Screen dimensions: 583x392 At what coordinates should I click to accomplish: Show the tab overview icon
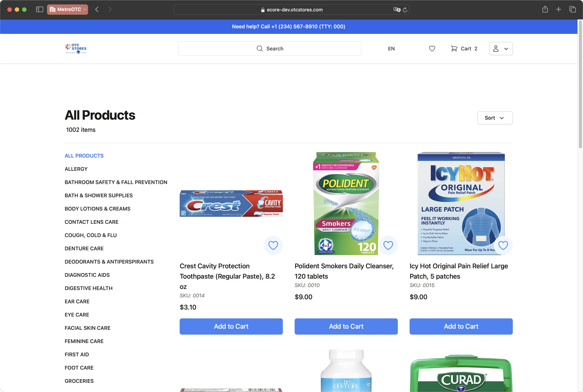pos(572,10)
